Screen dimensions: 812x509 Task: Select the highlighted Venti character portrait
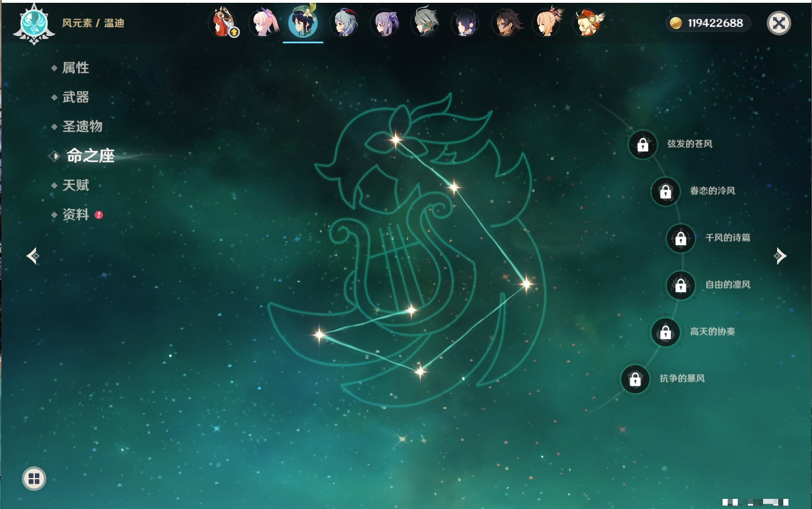[303, 22]
